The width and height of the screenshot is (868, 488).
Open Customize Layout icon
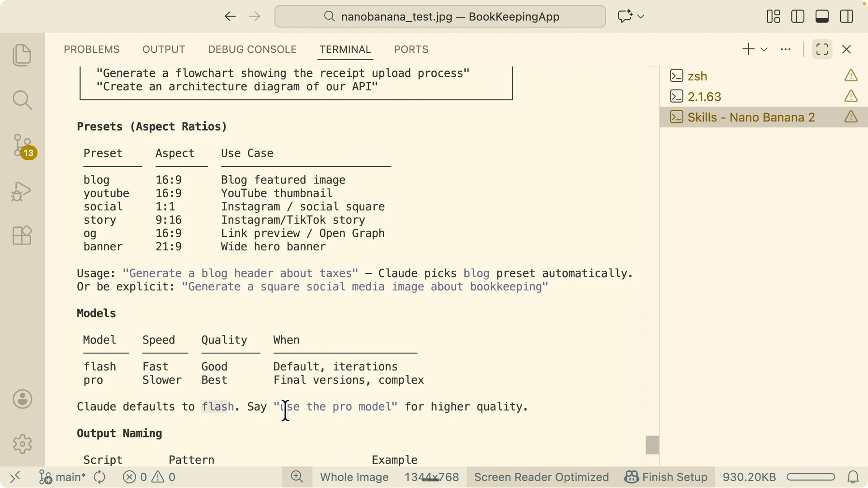click(x=774, y=17)
